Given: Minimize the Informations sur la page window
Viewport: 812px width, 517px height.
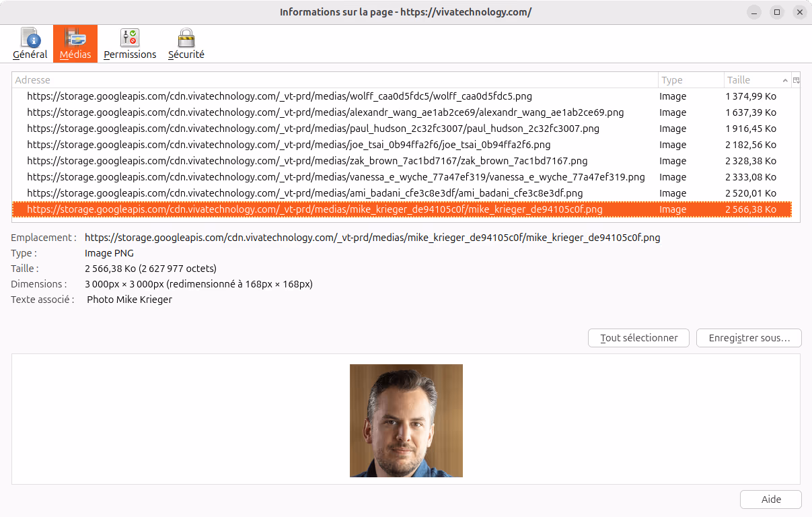Looking at the screenshot, I should [754, 12].
